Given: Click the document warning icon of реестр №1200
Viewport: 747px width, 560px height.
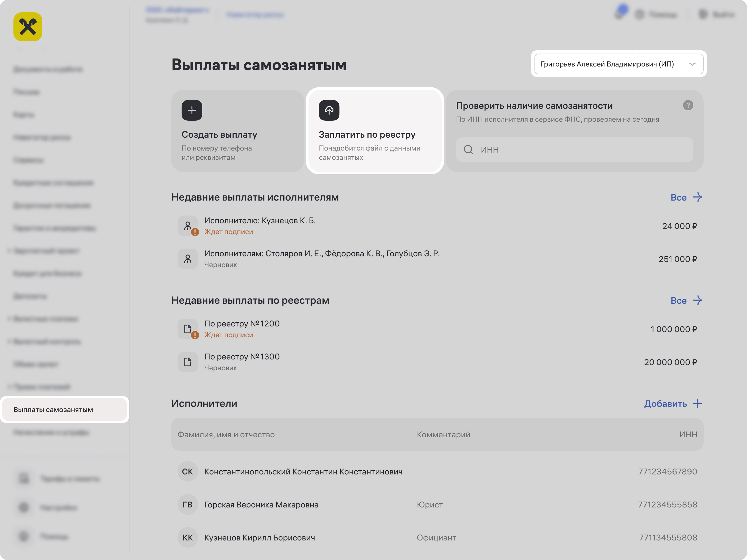Looking at the screenshot, I should coord(188,329).
